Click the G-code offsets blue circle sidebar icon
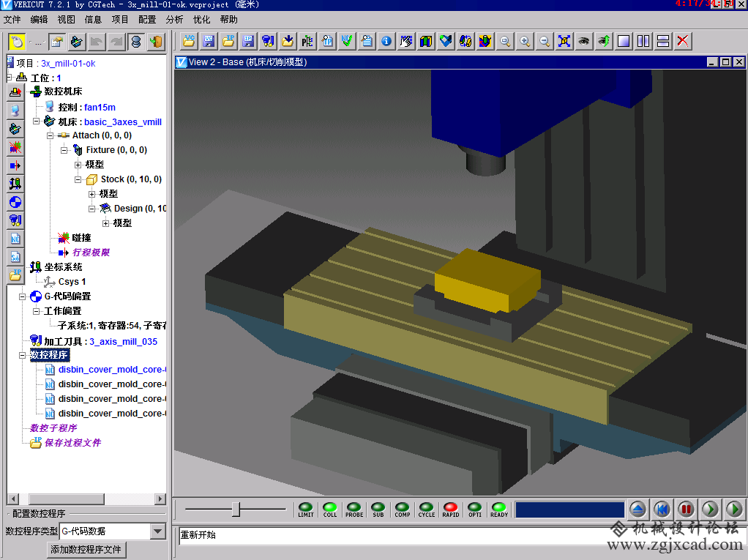748x560 pixels. [15, 202]
